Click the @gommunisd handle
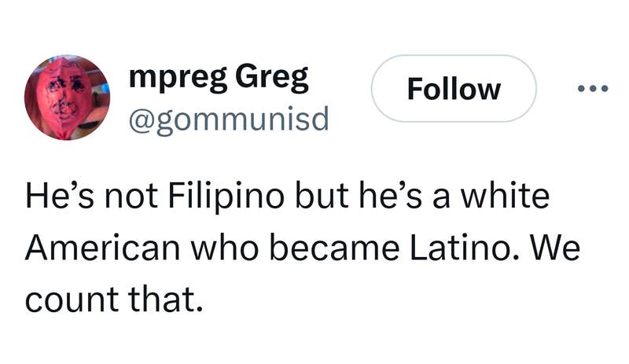 point(227,119)
